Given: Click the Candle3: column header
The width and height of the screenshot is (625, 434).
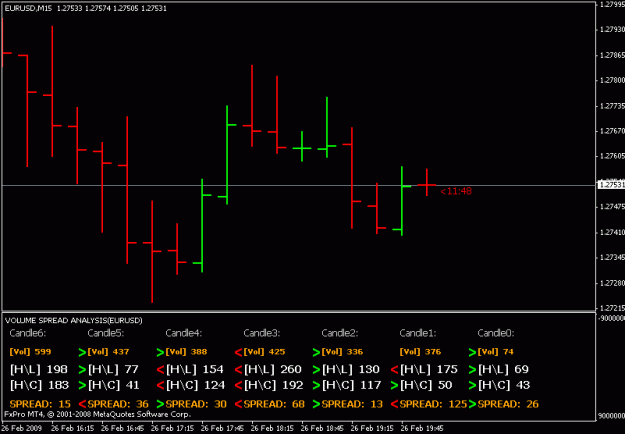Looking at the screenshot, I should (262, 333).
